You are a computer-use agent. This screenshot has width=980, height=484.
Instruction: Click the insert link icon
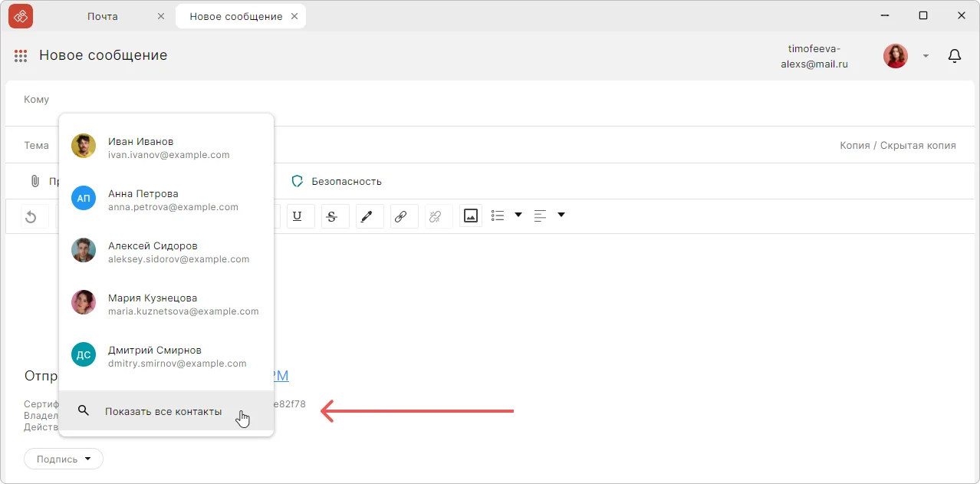(400, 216)
